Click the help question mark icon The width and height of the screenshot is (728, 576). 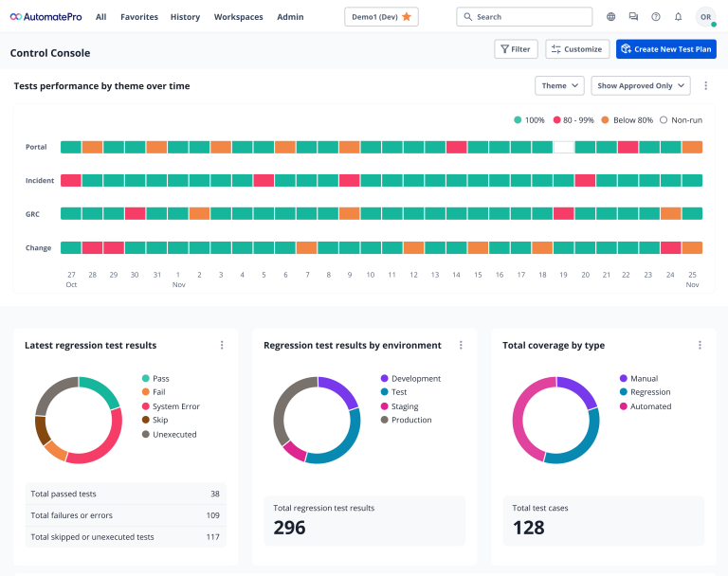(656, 17)
